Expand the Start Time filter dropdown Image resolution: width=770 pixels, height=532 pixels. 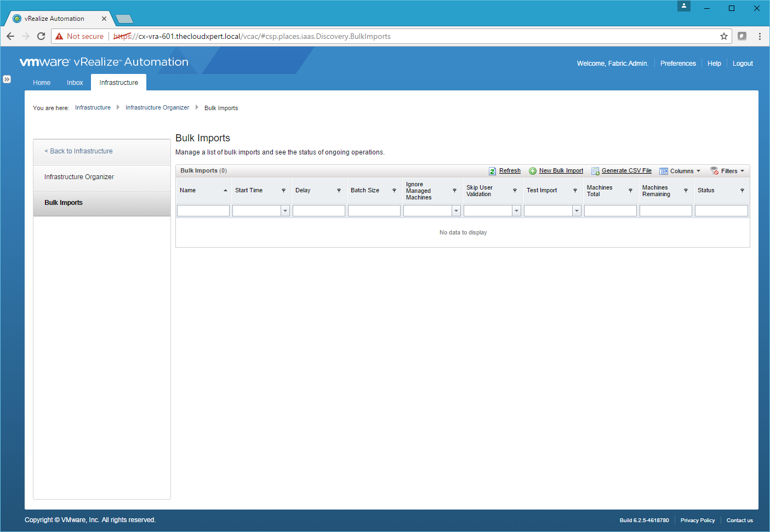pos(285,211)
